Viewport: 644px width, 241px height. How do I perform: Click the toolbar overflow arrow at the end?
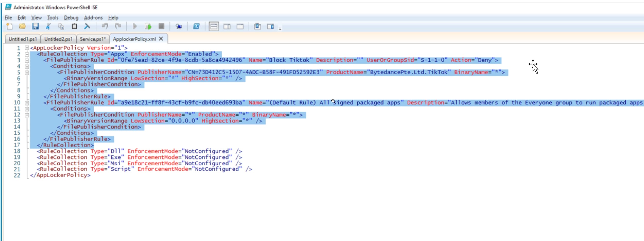(x=279, y=28)
